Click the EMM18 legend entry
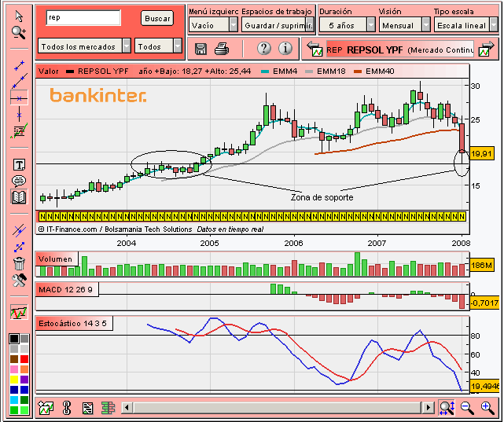 [x=325, y=72]
